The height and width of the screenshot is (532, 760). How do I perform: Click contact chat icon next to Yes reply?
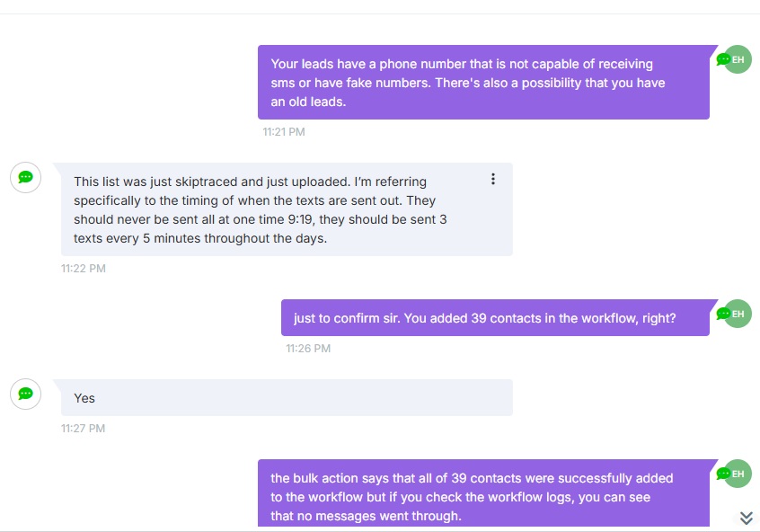point(26,394)
